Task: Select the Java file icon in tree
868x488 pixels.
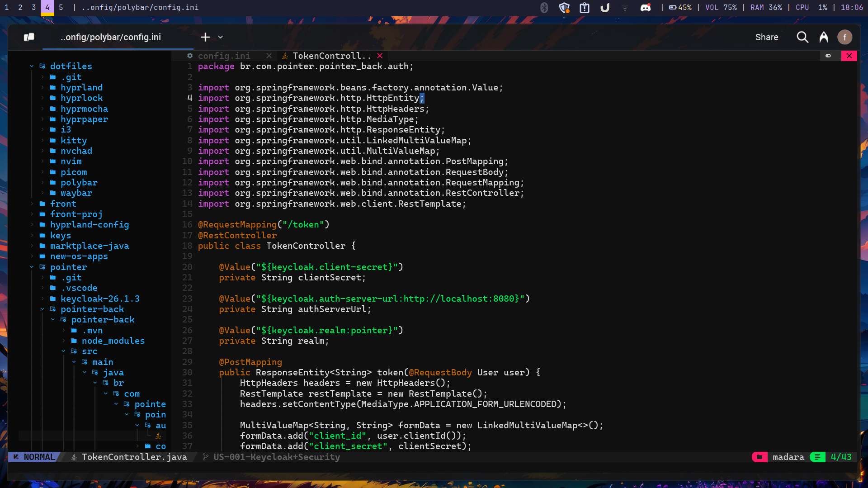Action: 158,436
